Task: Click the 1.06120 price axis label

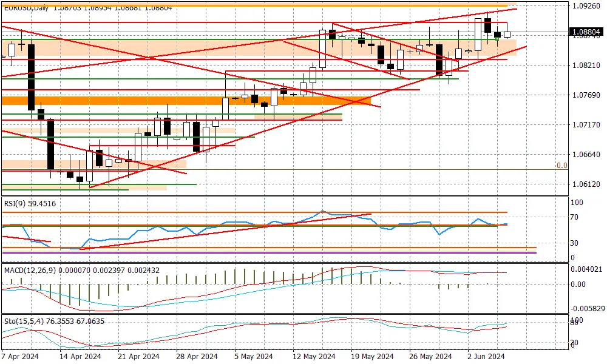Action: pyautogui.click(x=586, y=184)
